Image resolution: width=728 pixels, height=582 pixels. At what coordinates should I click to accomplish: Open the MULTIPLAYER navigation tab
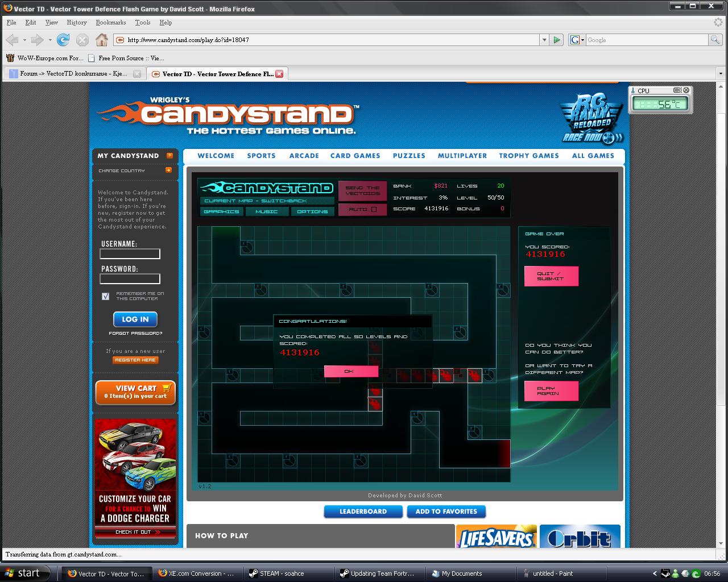tap(462, 156)
